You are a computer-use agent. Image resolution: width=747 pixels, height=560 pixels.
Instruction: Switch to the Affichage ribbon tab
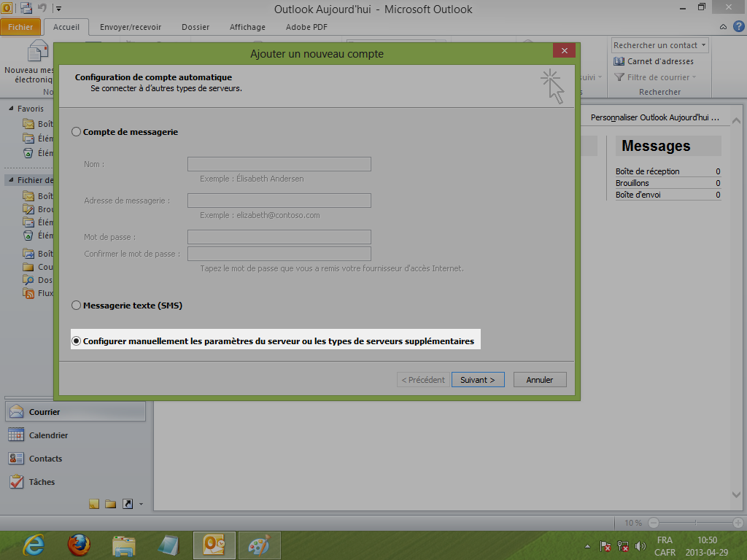[x=247, y=27]
